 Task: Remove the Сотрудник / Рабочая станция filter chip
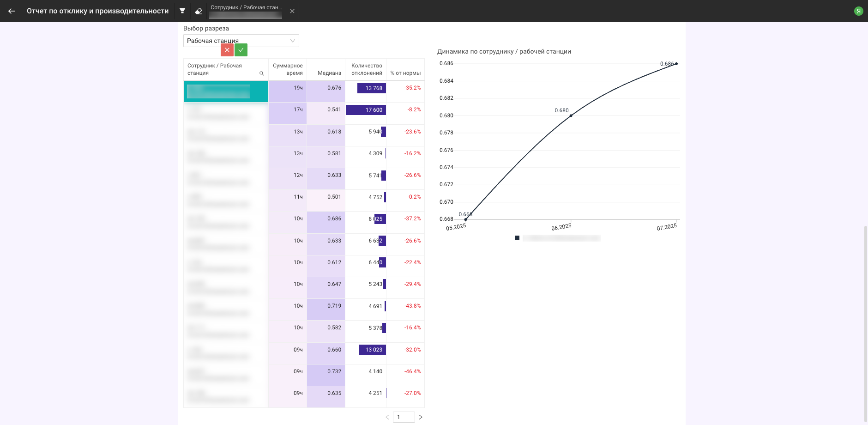click(x=292, y=11)
